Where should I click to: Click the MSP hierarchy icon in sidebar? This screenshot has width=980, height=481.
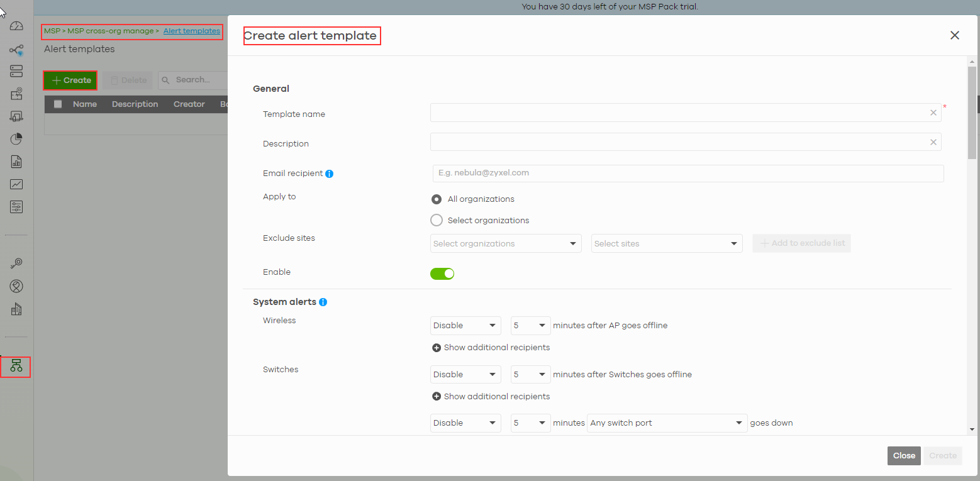pyautogui.click(x=16, y=367)
